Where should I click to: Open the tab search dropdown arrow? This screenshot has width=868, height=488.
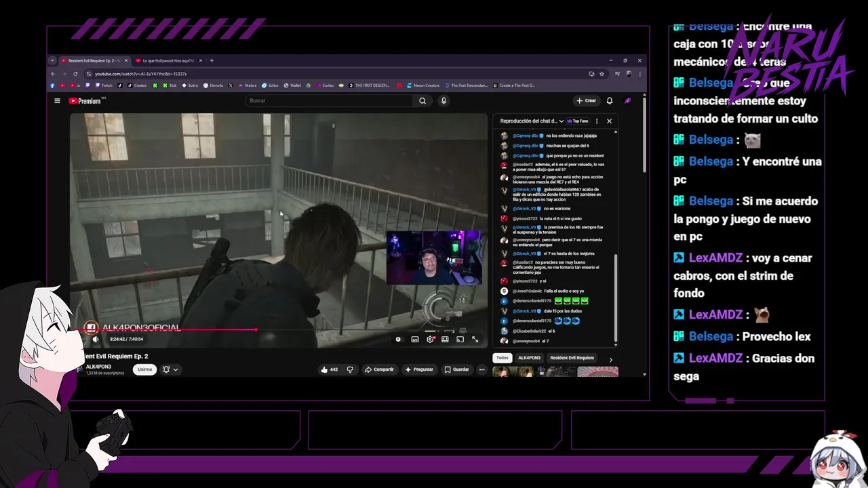[x=52, y=60]
